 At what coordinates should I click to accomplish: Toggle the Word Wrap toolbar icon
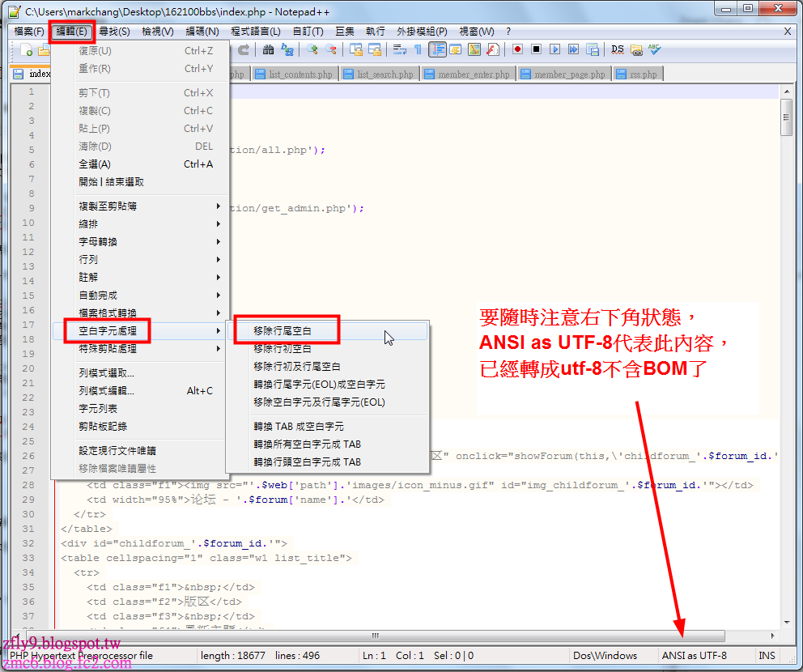399,49
